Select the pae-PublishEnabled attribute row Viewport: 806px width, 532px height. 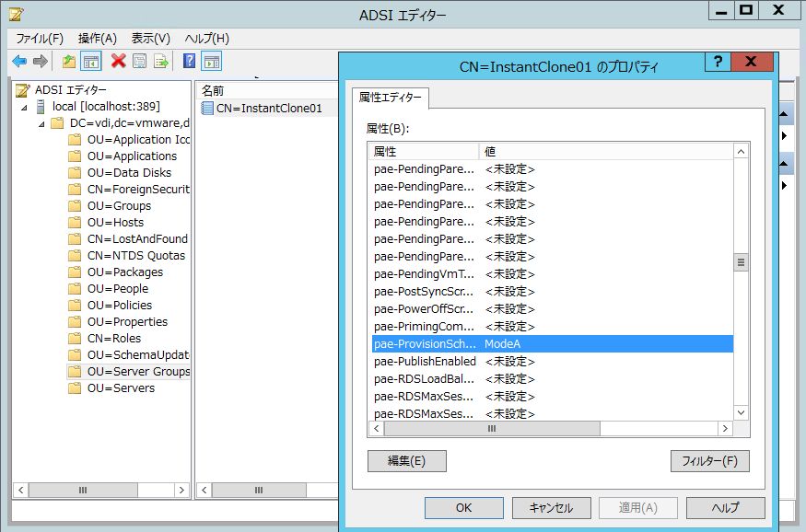click(x=552, y=362)
